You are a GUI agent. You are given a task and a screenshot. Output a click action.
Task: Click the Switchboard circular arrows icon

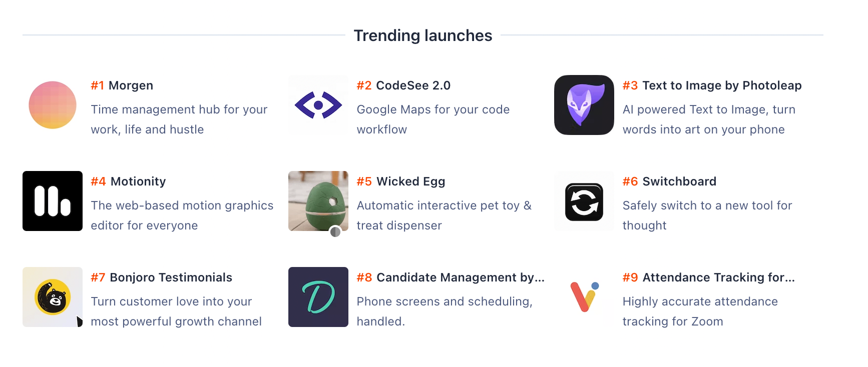584,201
